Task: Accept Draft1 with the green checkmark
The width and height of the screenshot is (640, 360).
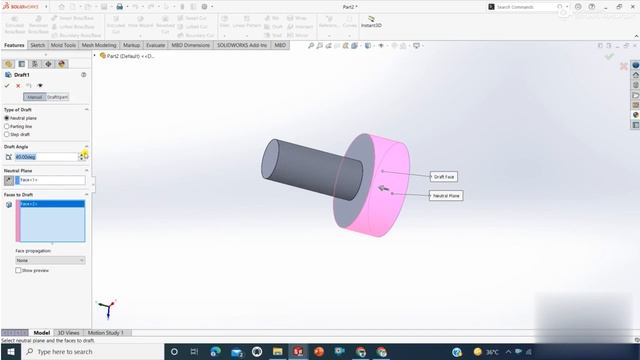Action: pos(7,86)
